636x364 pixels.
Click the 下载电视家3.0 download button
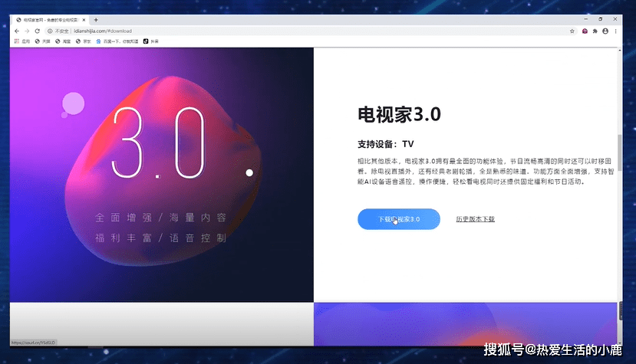coord(399,219)
